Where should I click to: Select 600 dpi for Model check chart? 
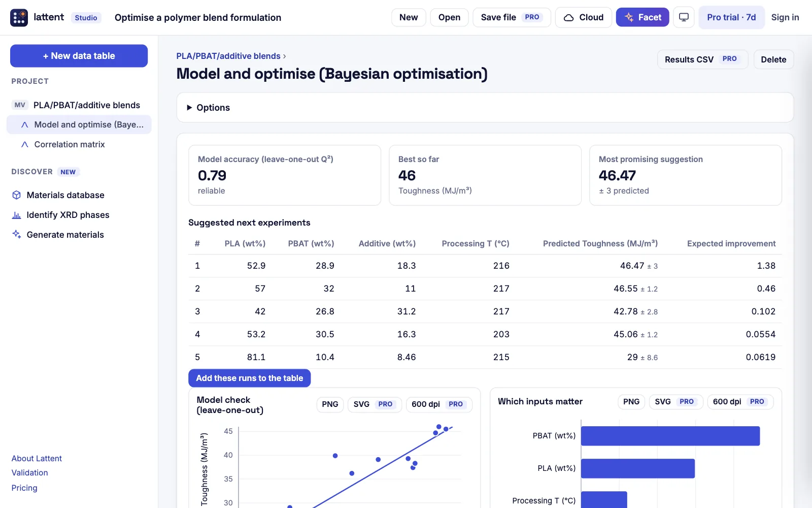(x=439, y=404)
